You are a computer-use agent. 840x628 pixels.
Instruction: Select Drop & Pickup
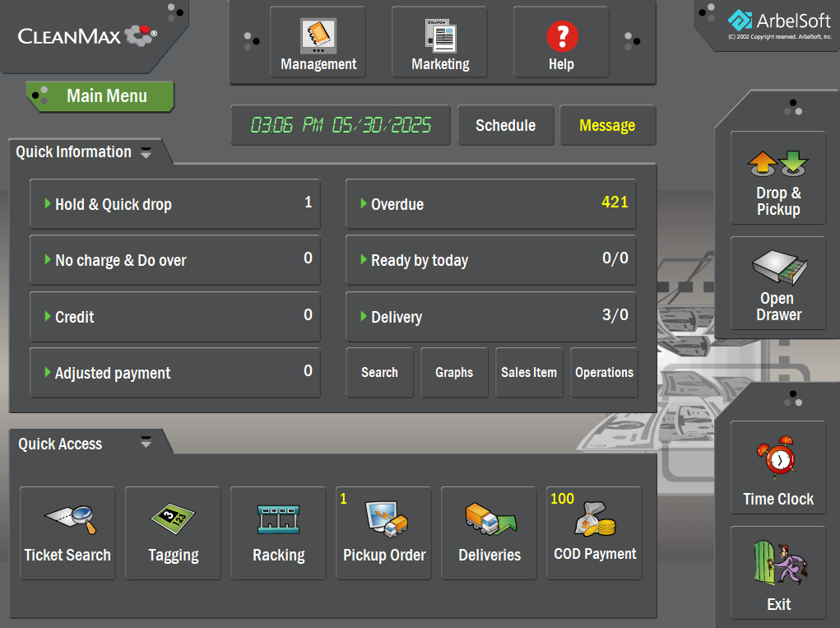[777, 179]
